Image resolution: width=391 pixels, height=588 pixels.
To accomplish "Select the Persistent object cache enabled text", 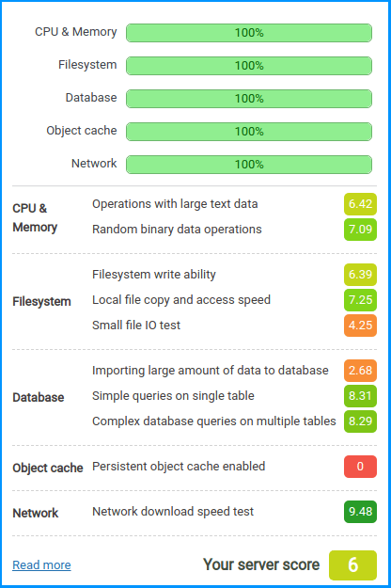I will 179,467.
